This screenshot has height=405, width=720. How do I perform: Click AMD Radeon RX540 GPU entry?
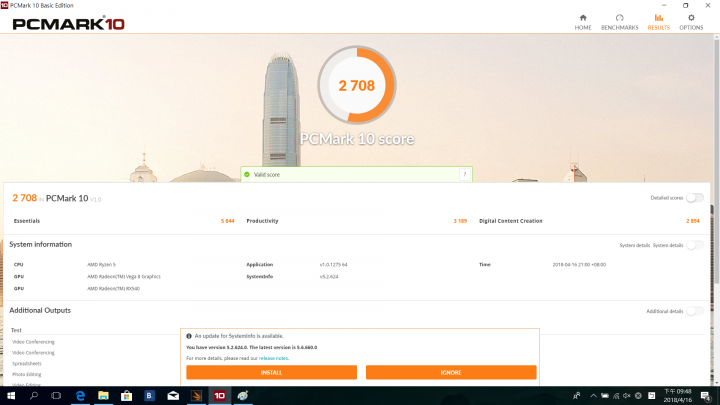[x=113, y=288]
